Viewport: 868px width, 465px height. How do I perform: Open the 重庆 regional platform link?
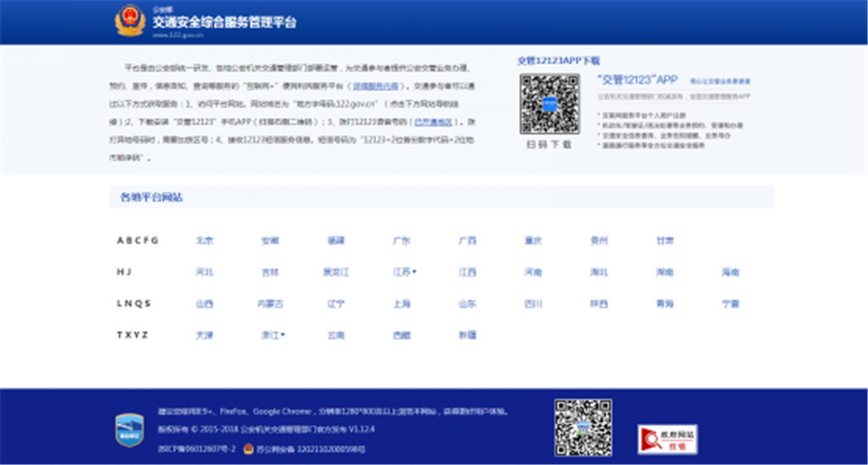(532, 241)
